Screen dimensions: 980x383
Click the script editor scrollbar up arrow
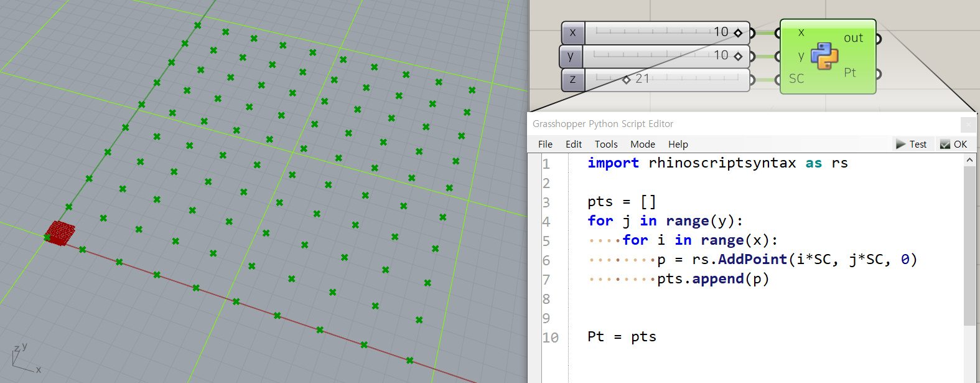click(x=969, y=160)
